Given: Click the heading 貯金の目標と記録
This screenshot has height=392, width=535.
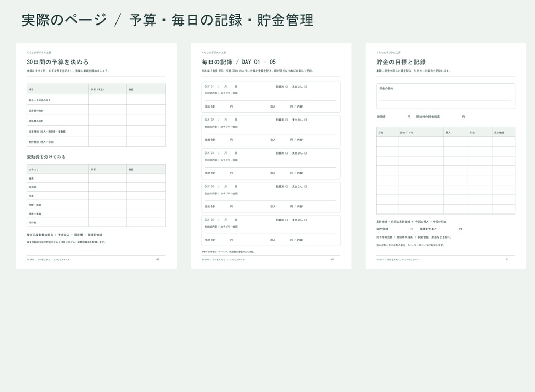Looking at the screenshot, I should point(401,62).
